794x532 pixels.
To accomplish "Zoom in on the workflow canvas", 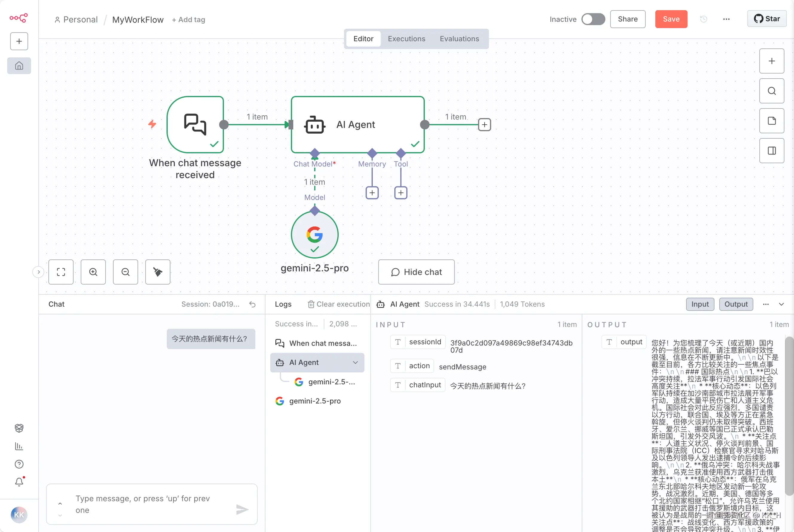I will point(93,272).
